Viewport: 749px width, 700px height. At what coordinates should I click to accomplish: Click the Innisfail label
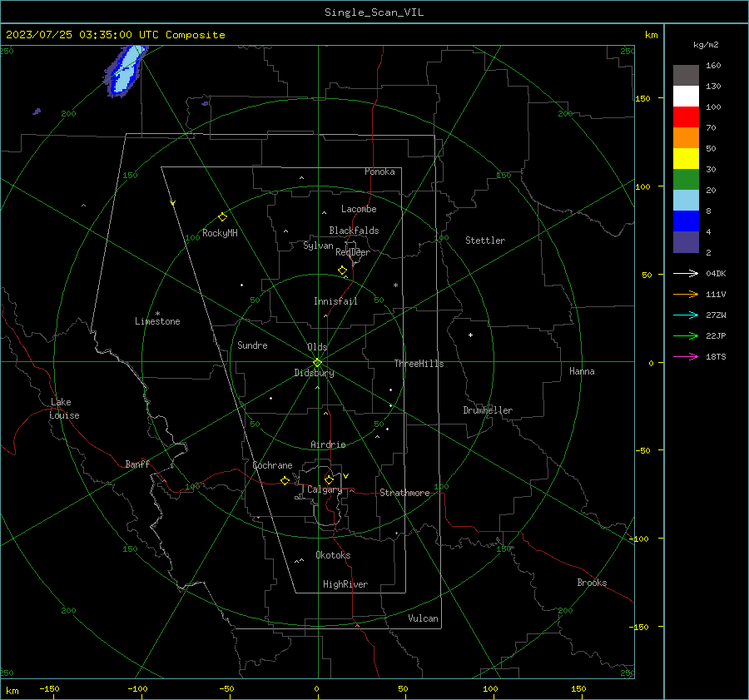click(335, 301)
